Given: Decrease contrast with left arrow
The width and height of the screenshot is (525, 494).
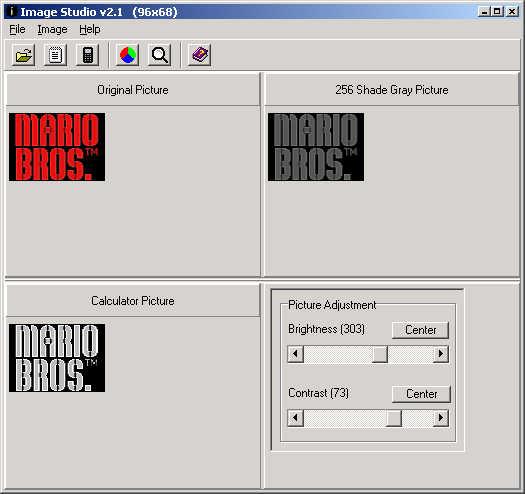Looking at the screenshot, I should coord(295,418).
